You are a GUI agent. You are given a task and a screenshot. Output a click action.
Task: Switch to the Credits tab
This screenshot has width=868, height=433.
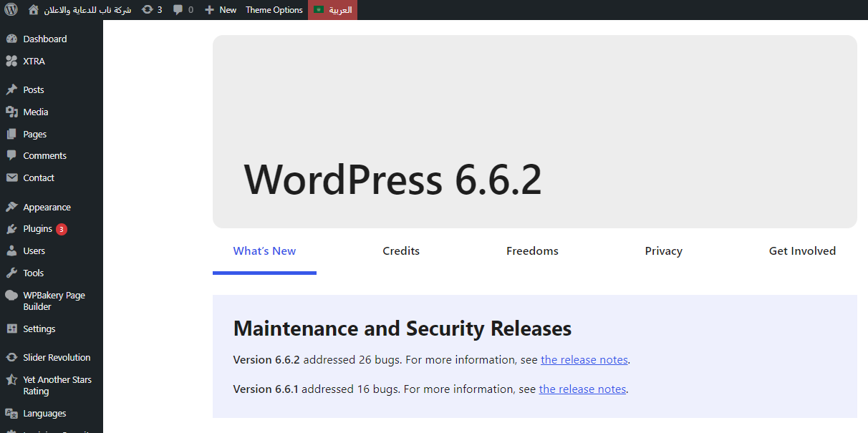point(401,251)
